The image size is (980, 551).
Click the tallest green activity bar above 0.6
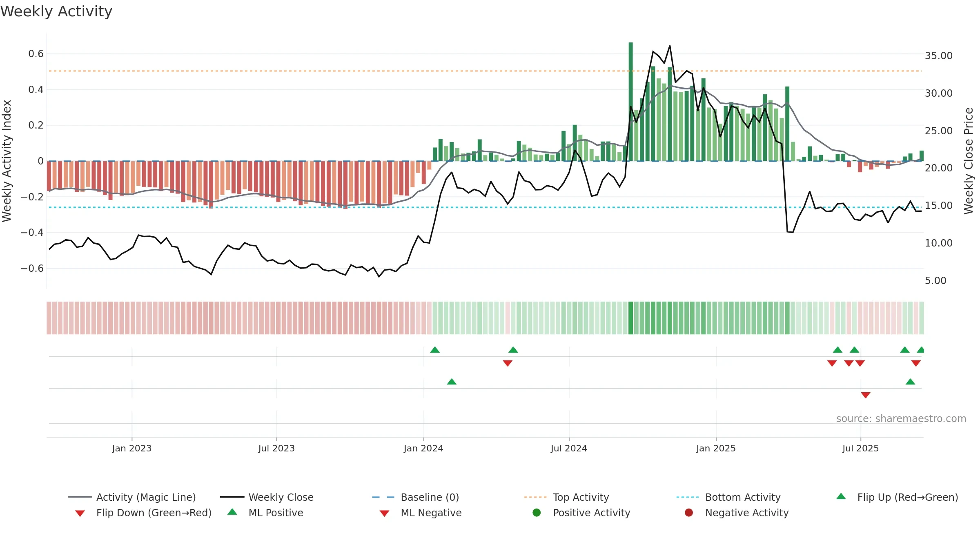coord(631,102)
